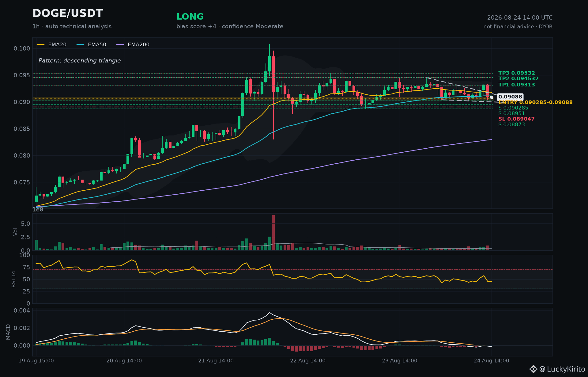The height and width of the screenshot is (377, 588).
Task: Click the 0.085 price axis label
Action: click(x=22, y=129)
